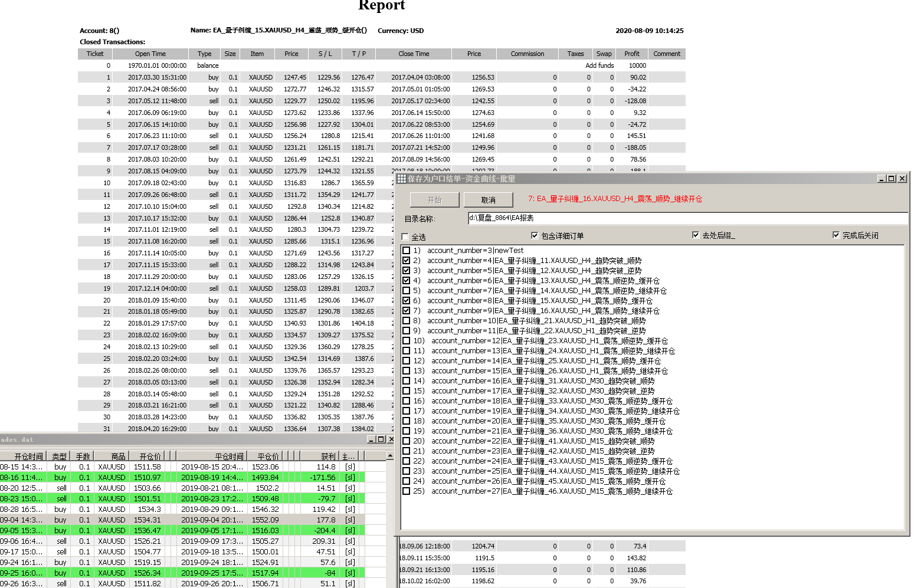924x588 pixels.
Task: Click the grid icon in the batch save dialog title
Action: coord(401,179)
